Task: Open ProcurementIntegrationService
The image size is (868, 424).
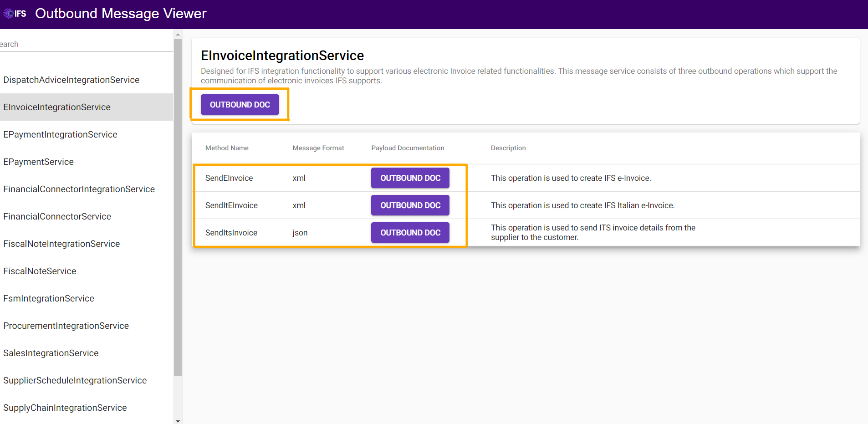Action: [x=66, y=326]
